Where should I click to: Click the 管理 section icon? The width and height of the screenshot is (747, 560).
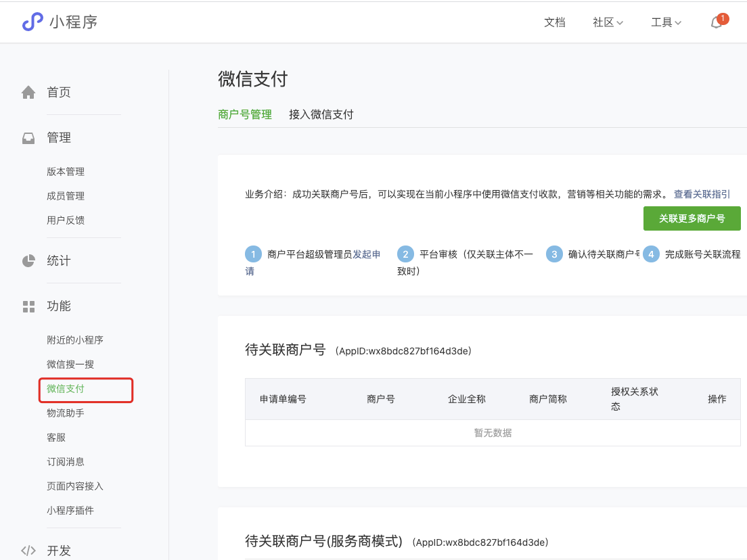pyautogui.click(x=28, y=137)
